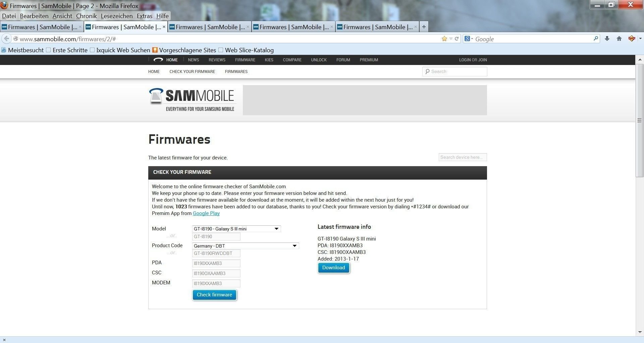The width and height of the screenshot is (644, 343).
Task: Focus the site Search field
Action: click(455, 71)
